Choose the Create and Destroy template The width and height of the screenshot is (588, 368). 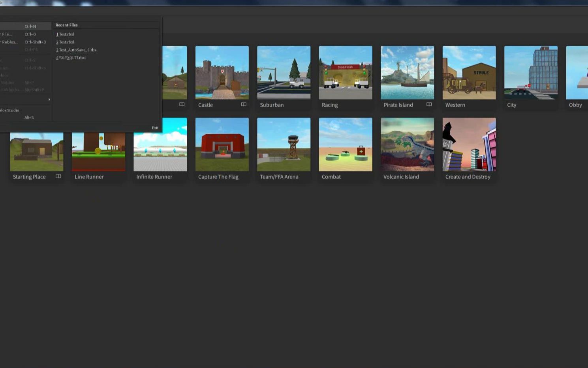469,145
